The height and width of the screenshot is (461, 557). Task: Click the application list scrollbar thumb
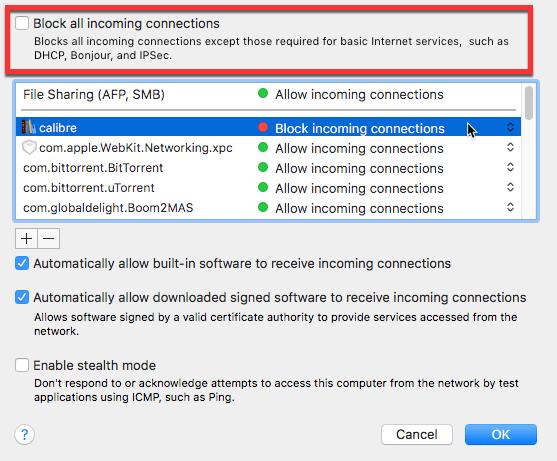[529, 103]
